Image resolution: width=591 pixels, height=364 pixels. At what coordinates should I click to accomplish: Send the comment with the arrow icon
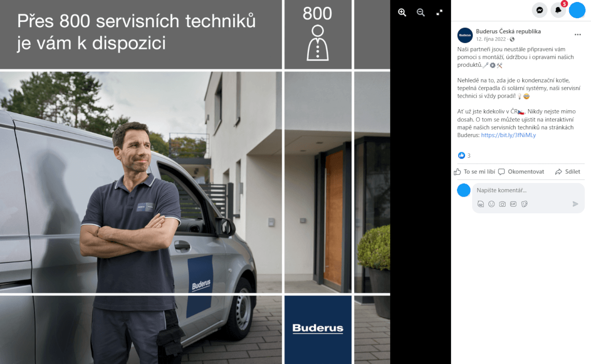tap(575, 204)
